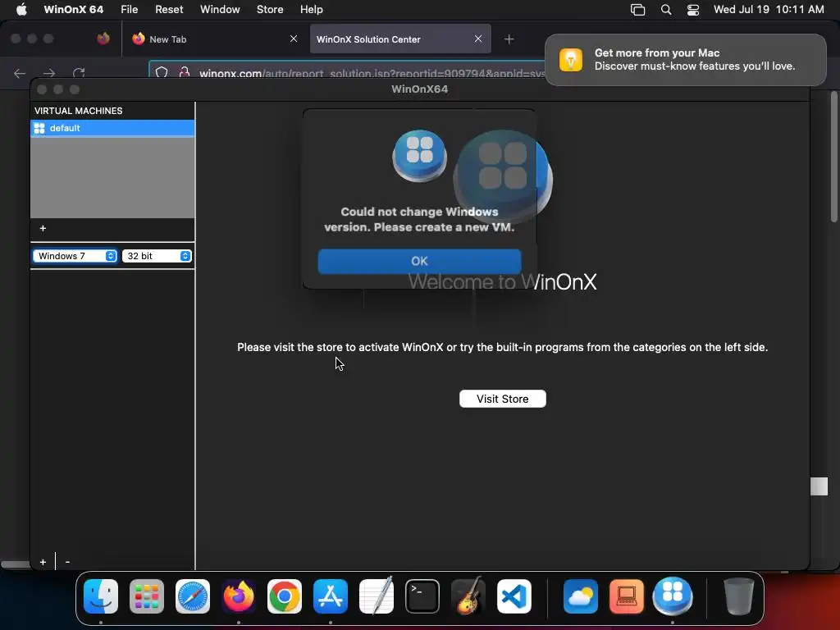The height and width of the screenshot is (630, 840).
Task: Close the New Tab browser tab
Action: pyautogui.click(x=294, y=39)
